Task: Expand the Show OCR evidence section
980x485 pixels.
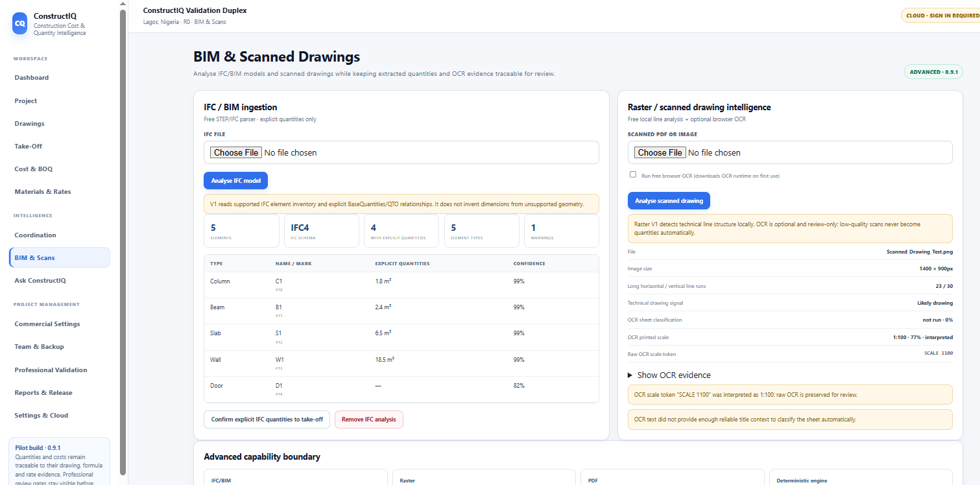Action: [x=669, y=375]
